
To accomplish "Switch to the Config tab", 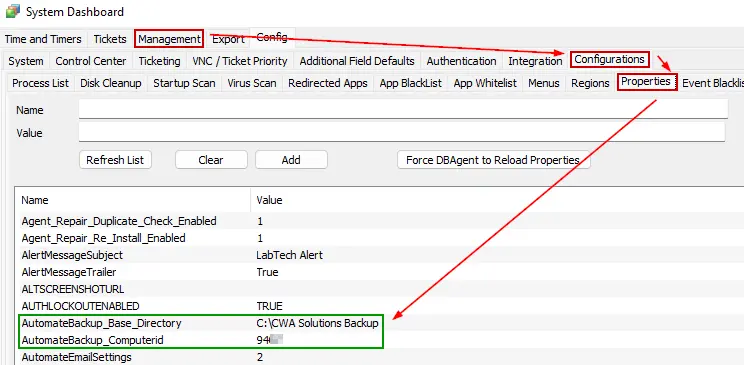I will click(272, 37).
